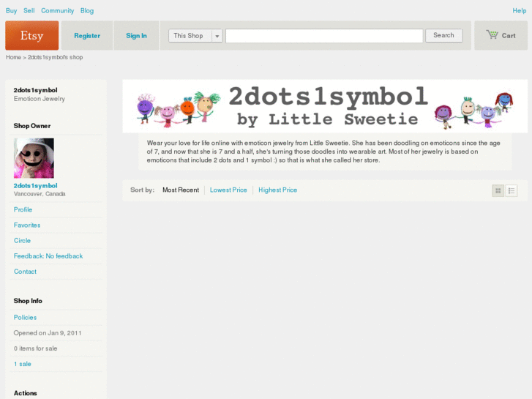Click the 2dots1symbol shop banner
The width and height of the screenshot is (532, 399).
tap(325, 106)
